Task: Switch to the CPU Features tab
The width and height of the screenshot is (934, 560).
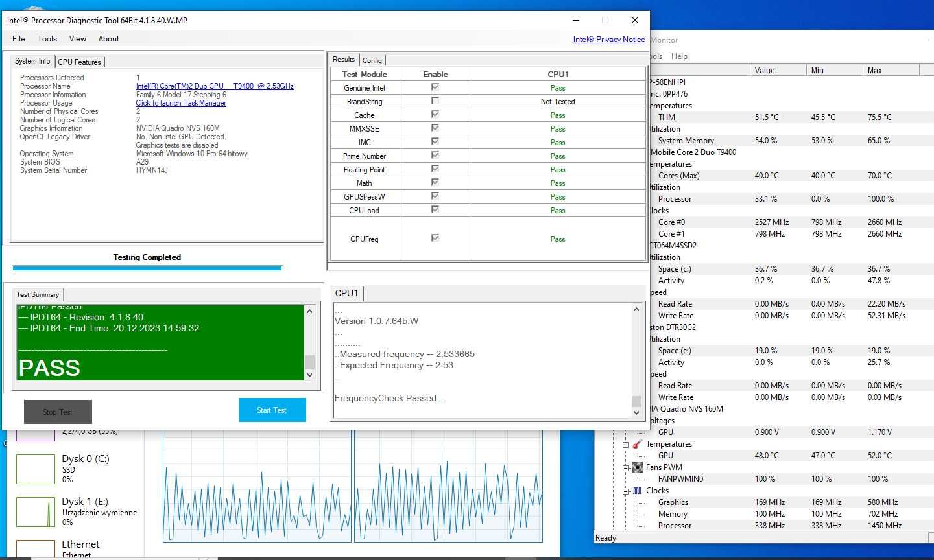Action: (x=79, y=62)
